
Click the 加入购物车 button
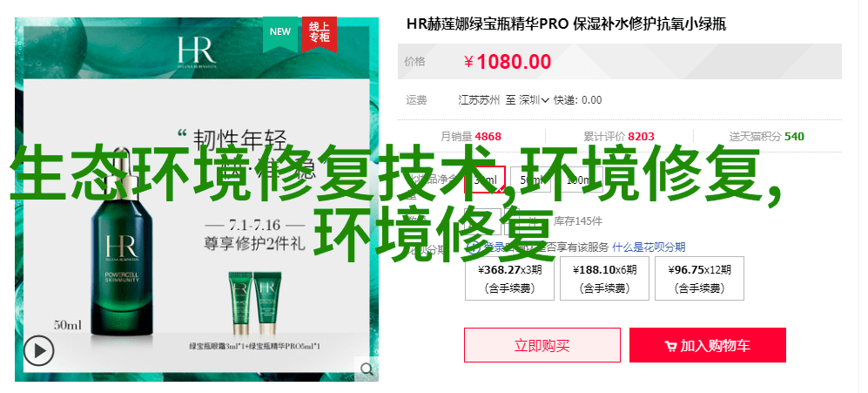point(708,345)
